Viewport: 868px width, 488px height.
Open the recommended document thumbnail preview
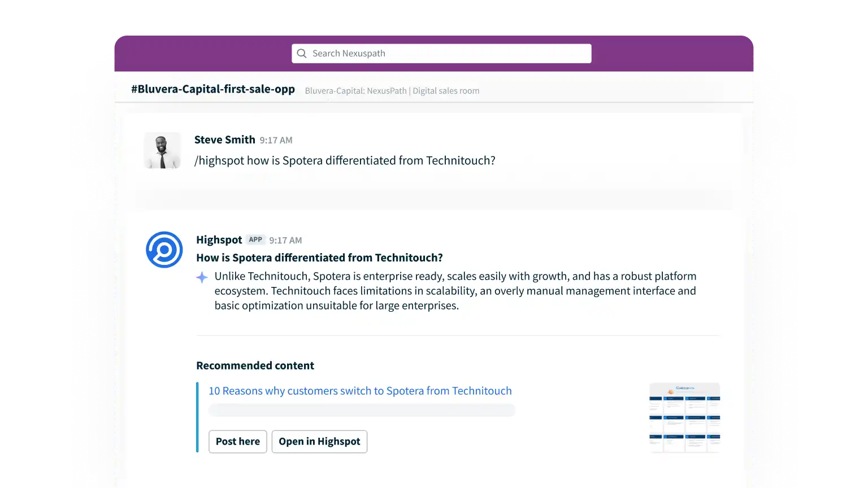(684, 417)
